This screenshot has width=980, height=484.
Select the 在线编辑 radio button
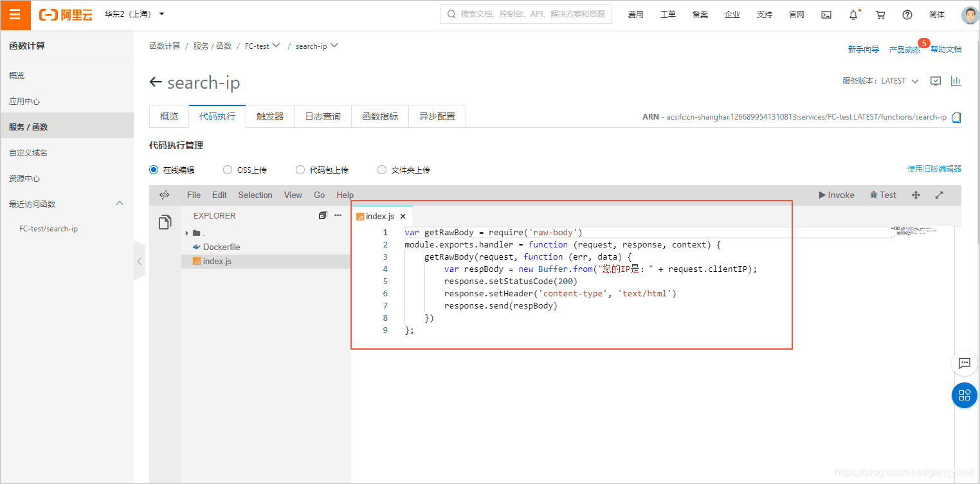pos(153,169)
